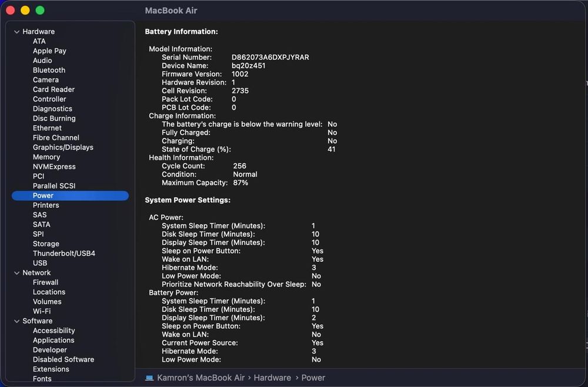
Task: Open the Accessibility software entry
Action: click(x=54, y=331)
